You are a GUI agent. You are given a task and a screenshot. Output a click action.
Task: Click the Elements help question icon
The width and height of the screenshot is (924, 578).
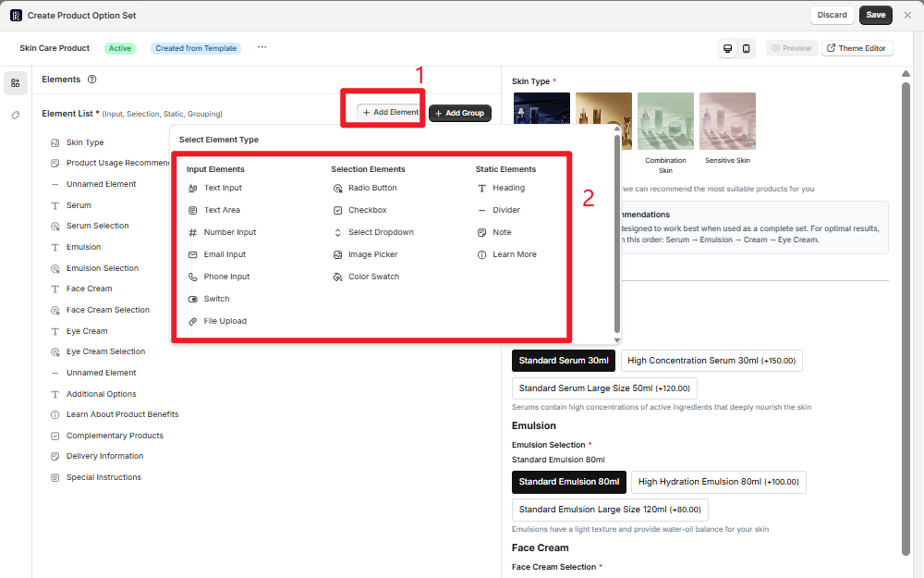pos(92,80)
